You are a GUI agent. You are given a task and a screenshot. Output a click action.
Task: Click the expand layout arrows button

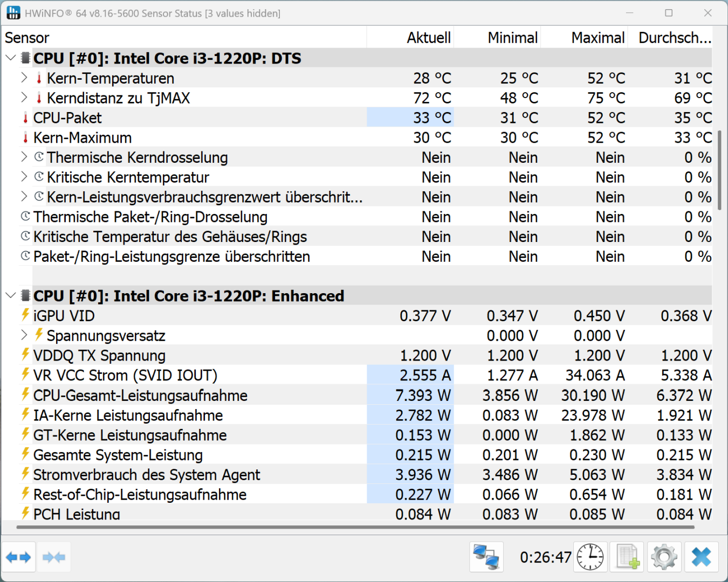coord(19,557)
